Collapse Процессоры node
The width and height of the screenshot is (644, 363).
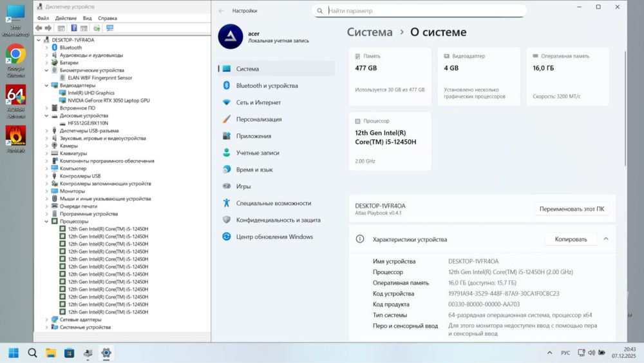(46, 221)
